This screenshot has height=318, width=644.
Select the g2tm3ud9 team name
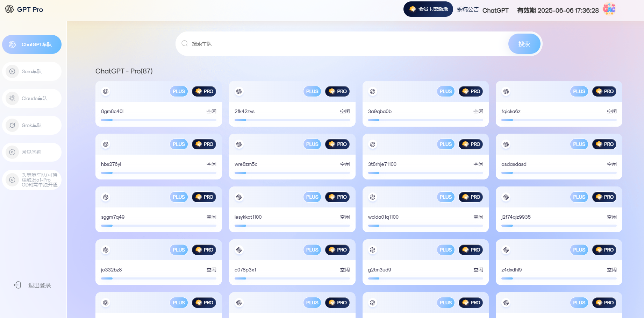[x=380, y=270]
